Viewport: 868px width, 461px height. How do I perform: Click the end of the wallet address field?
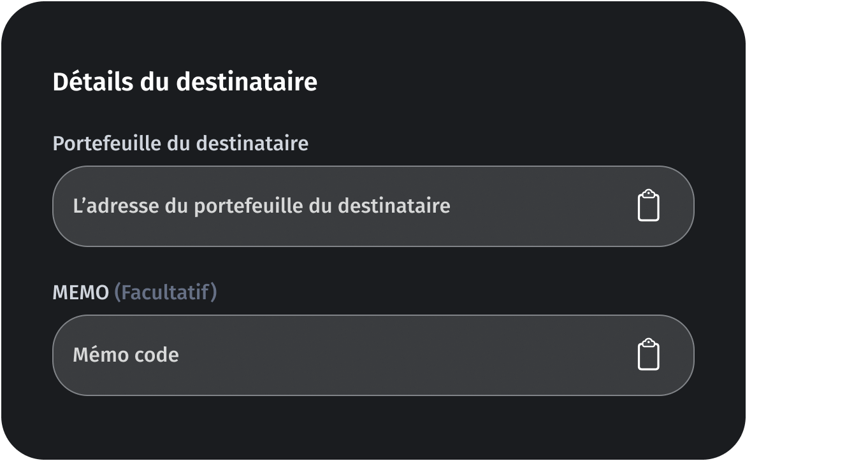point(605,205)
